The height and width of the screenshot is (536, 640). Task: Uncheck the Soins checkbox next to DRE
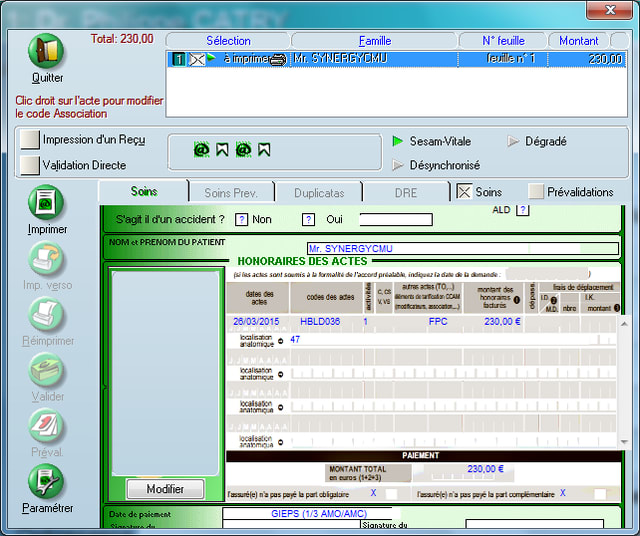tap(464, 192)
